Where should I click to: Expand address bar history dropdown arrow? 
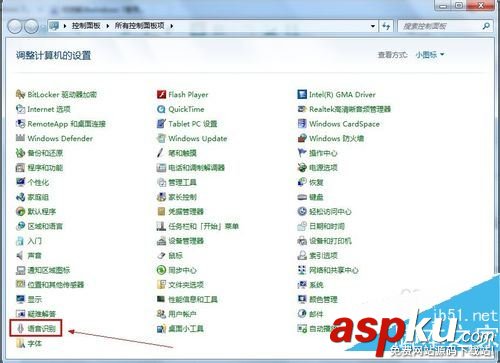(x=373, y=26)
